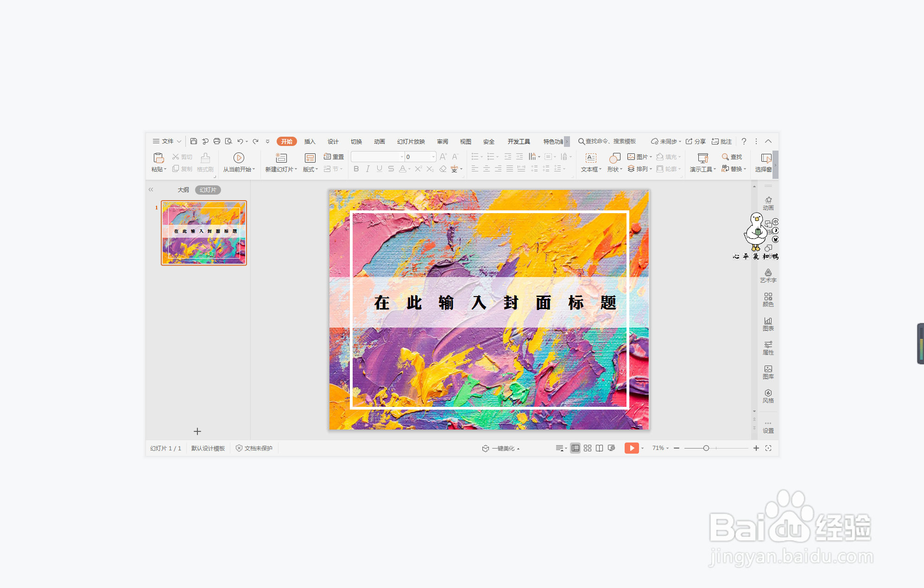This screenshot has height=588, width=924.
Task: Expand the 新建幻灯片 dropdown arrow
Action: pyautogui.click(x=296, y=170)
